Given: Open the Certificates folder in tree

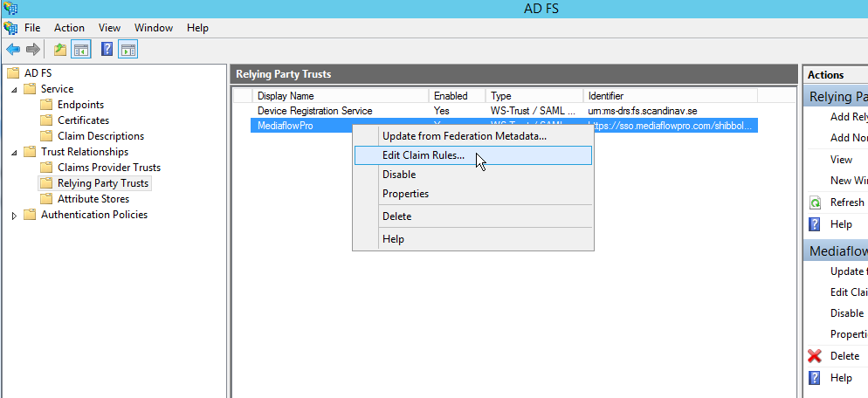Looking at the screenshot, I should click(83, 120).
